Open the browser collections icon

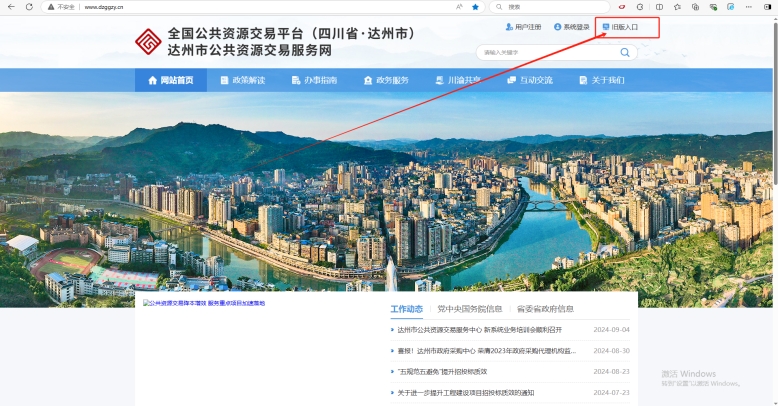click(695, 6)
